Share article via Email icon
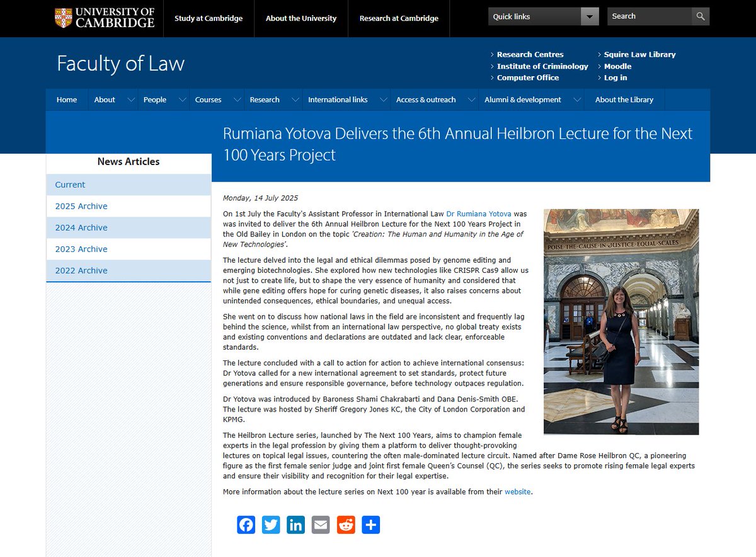Image resolution: width=756 pixels, height=557 pixels. coord(321,525)
